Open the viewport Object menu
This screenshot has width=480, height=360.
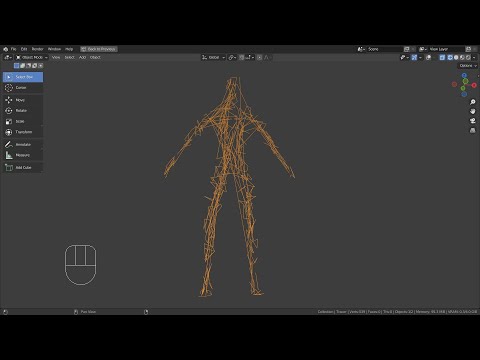tap(95, 57)
